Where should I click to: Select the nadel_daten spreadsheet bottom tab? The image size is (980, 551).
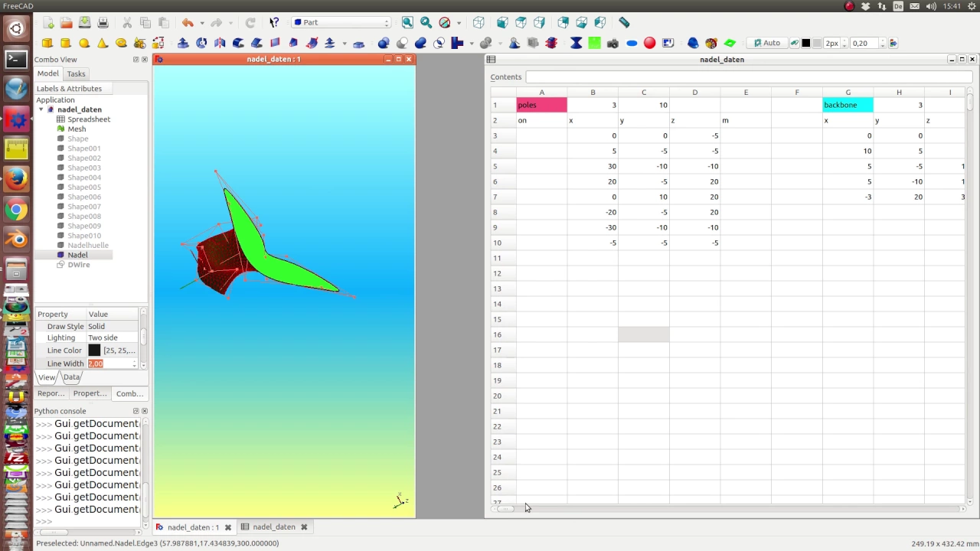tap(273, 527)
